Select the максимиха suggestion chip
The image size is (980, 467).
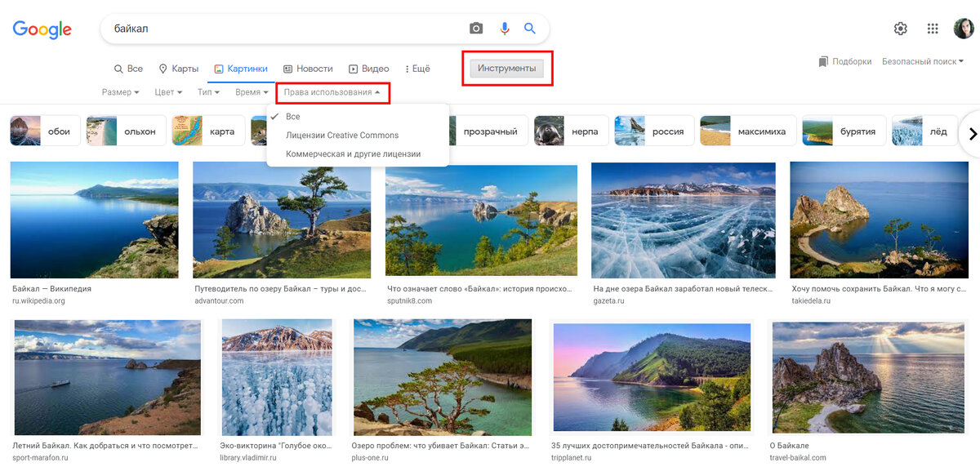[x=748, y=131]
